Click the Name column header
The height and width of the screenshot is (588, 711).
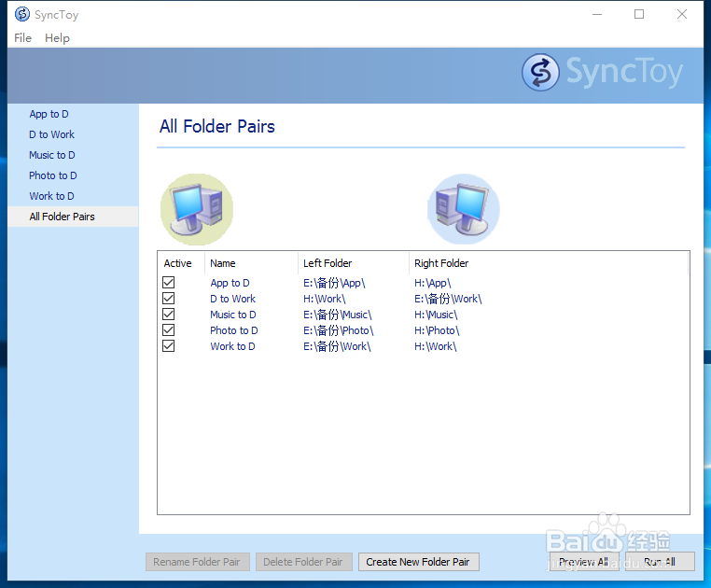[223, 263]
